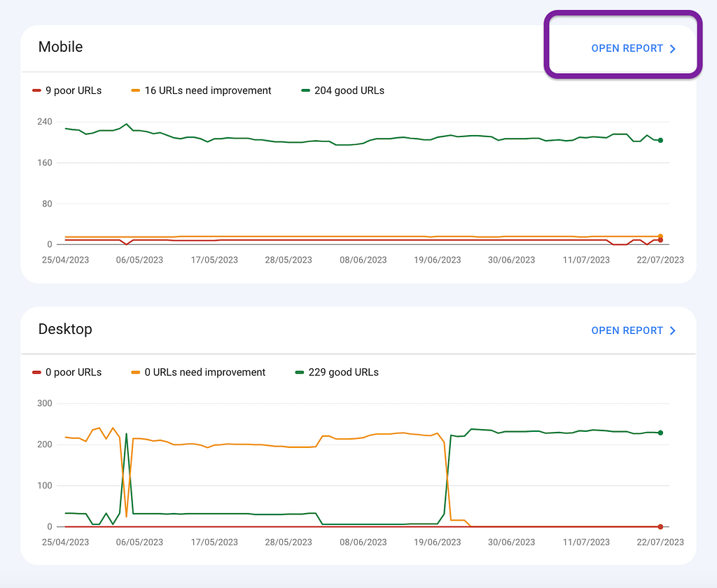Click the 06/05/2023 date on Mobile chart axis
The height and width of the screenshot is (588, 717).
[139, 260]
